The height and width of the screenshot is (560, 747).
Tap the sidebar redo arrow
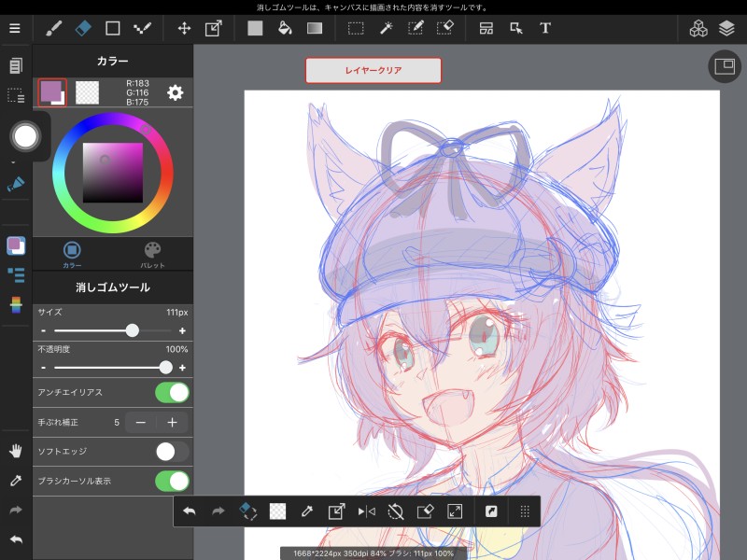tap(16, 510)
